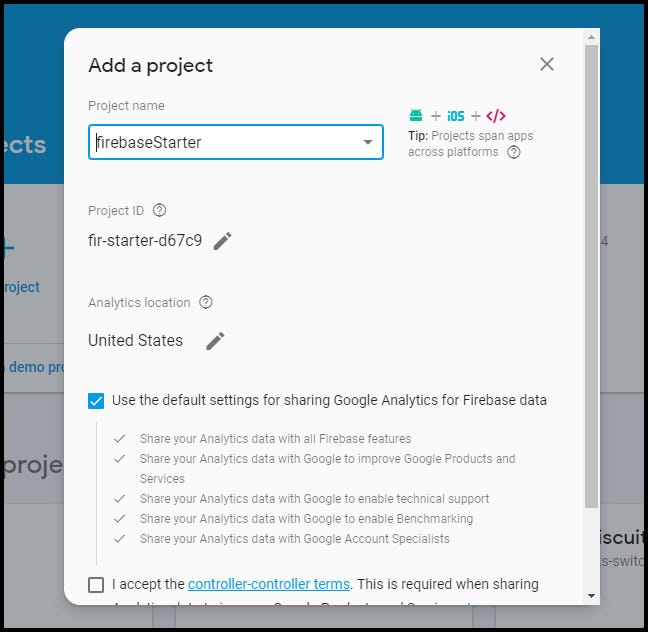Image resolution: width=648 pixels, height=632 pixels.
Task: Click the iOS platform icon
Action: point(456,116)
